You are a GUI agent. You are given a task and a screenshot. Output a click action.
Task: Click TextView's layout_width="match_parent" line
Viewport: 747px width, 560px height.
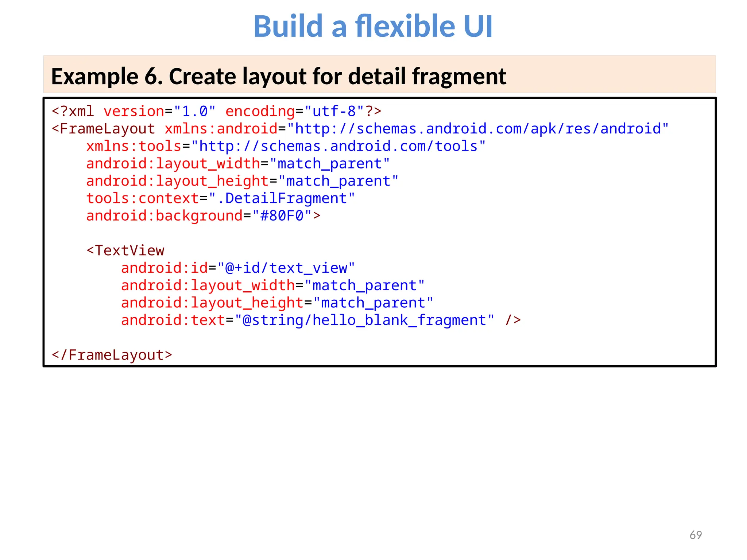point(273,285)
